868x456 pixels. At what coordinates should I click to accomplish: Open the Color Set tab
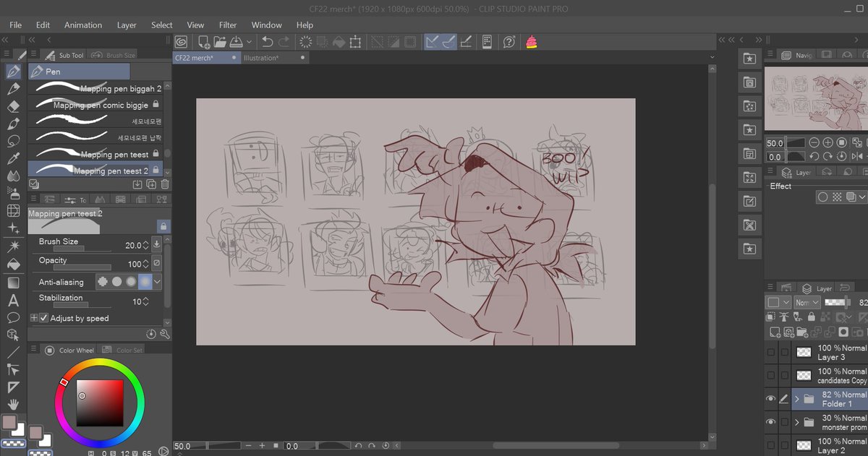point(123,350)
